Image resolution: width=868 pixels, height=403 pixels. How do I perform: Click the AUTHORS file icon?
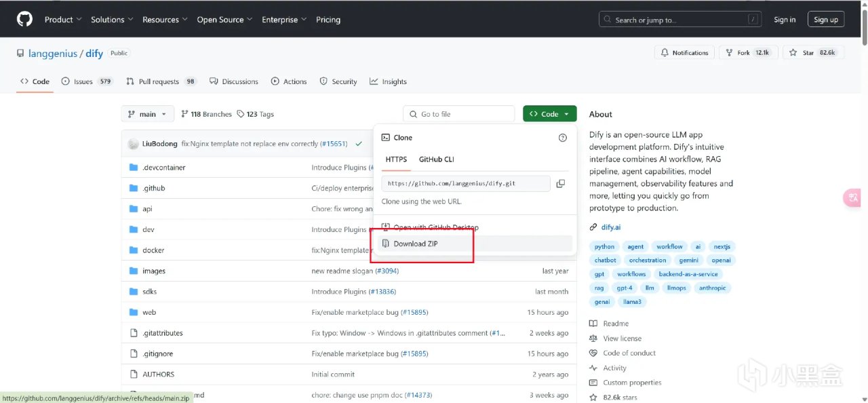[x=134, y=375]
